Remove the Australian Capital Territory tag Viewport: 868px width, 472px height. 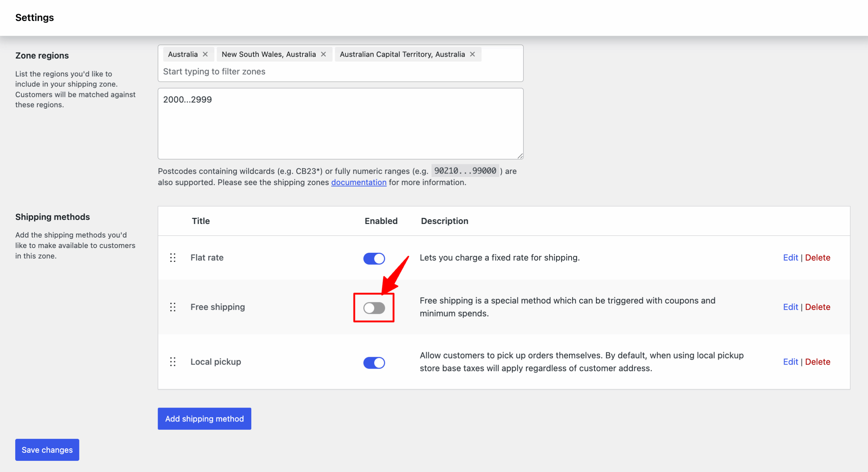472,54
